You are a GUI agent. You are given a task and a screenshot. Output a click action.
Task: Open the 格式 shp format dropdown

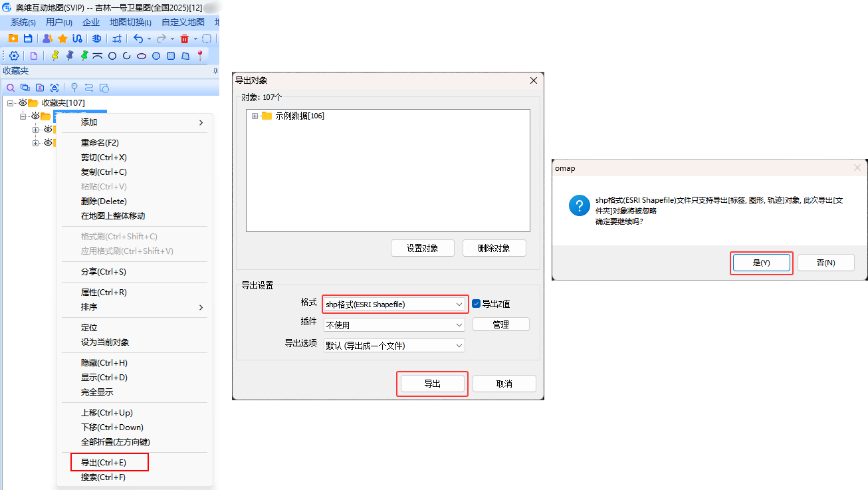pos(394,304)
